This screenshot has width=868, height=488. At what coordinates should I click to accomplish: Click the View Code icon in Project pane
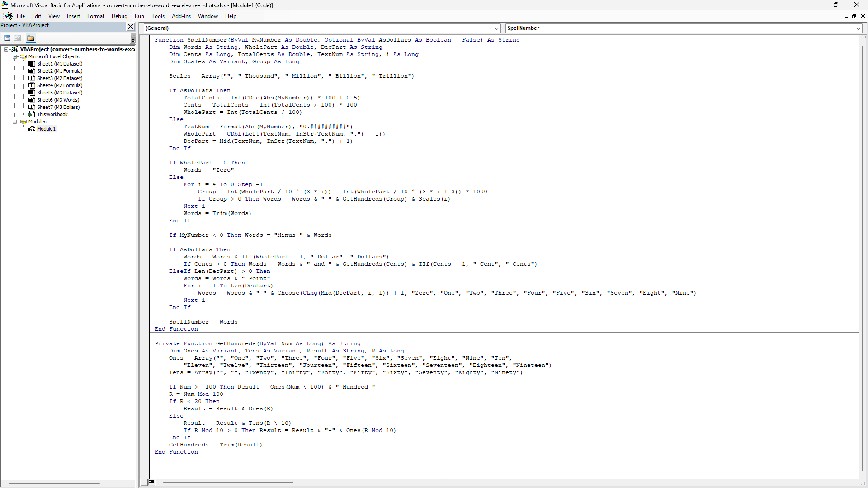point(7,38)
